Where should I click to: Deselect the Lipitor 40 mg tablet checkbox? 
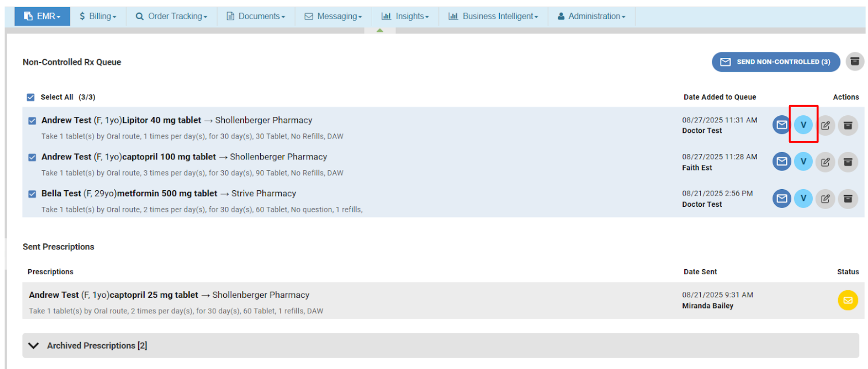pos(32,121)
